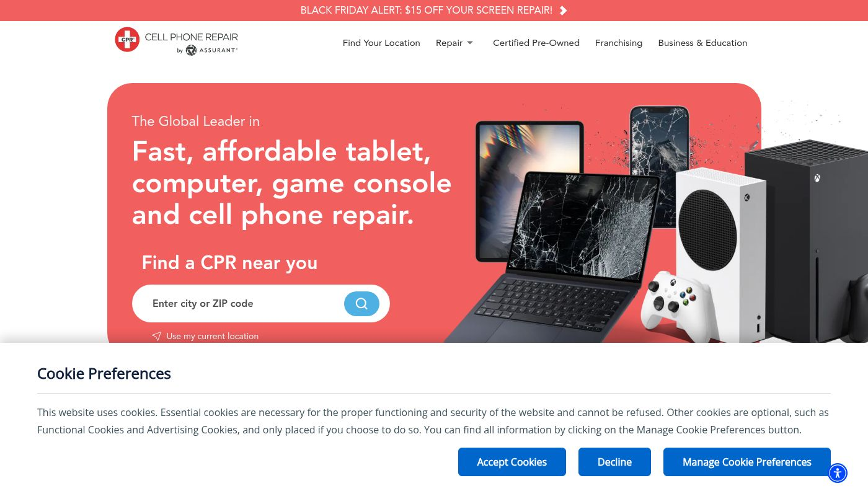Go to Certified Pre-Owned
The image size is (868, 496).
[536, 43]
